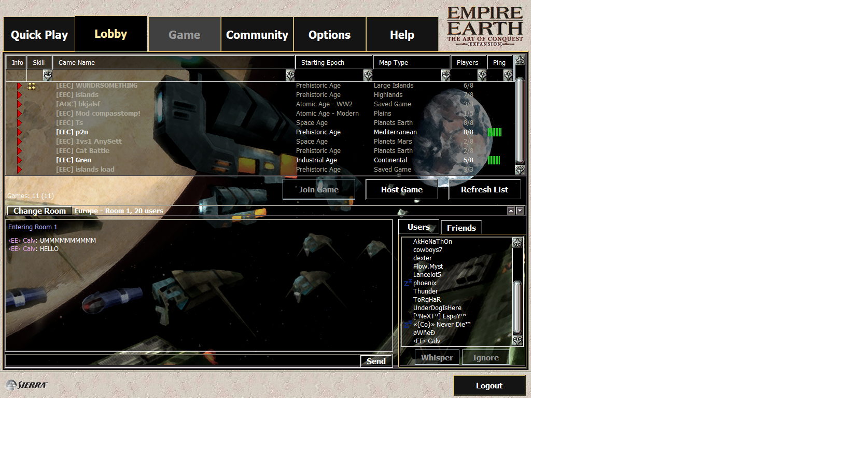This screenshot has height=461, width=868.
Task: Click the red info arrow for Gren game
Action: 19,160
